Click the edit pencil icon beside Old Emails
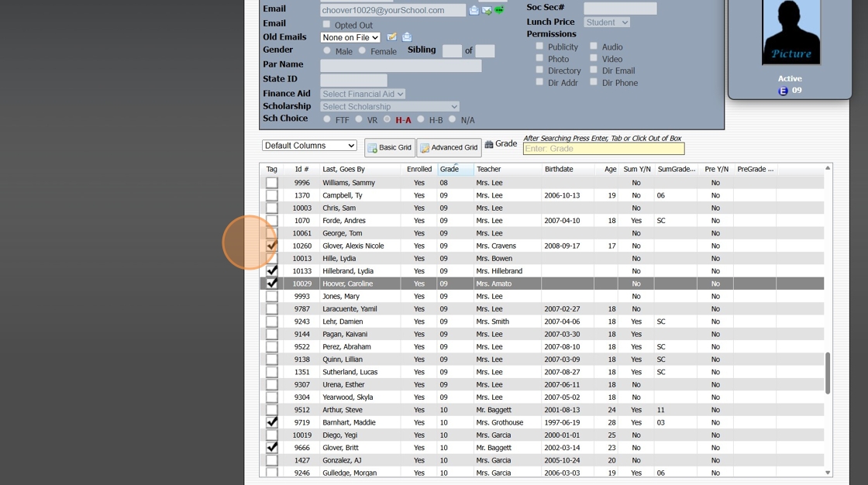 [392, 37]
